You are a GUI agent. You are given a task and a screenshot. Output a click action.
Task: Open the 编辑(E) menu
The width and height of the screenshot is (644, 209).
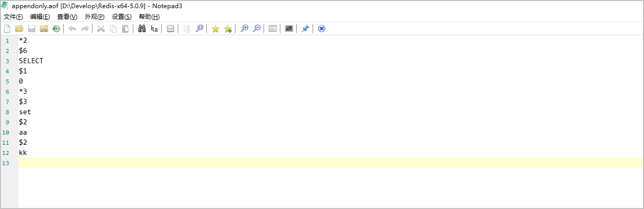click(40, 17)
